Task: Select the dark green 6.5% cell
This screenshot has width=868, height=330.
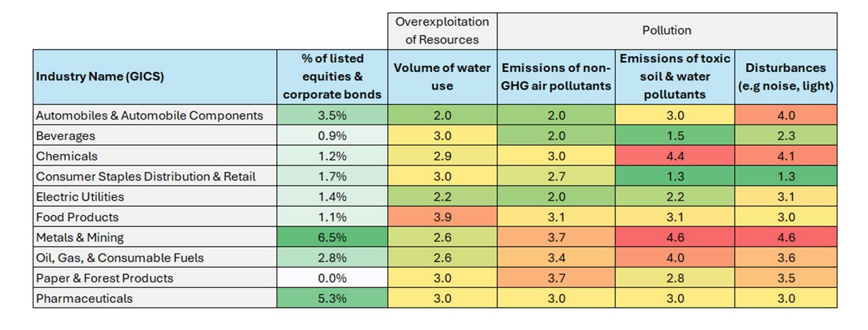Action: pos(332,238)
